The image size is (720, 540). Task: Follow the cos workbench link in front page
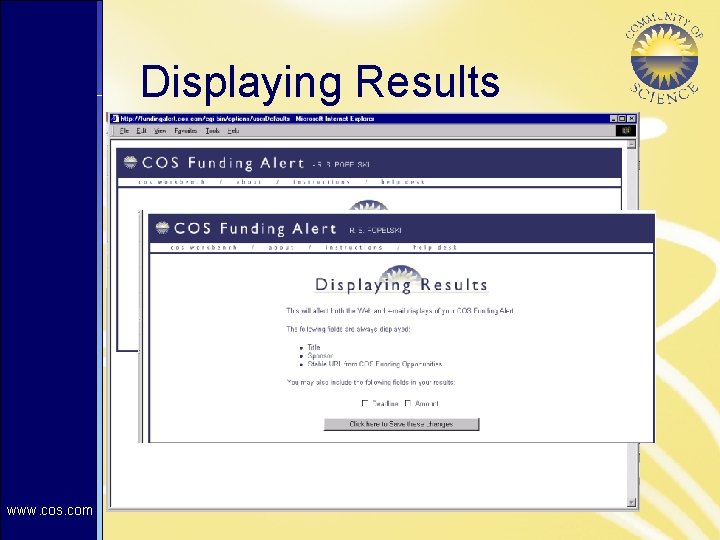(x=203, y=248)
